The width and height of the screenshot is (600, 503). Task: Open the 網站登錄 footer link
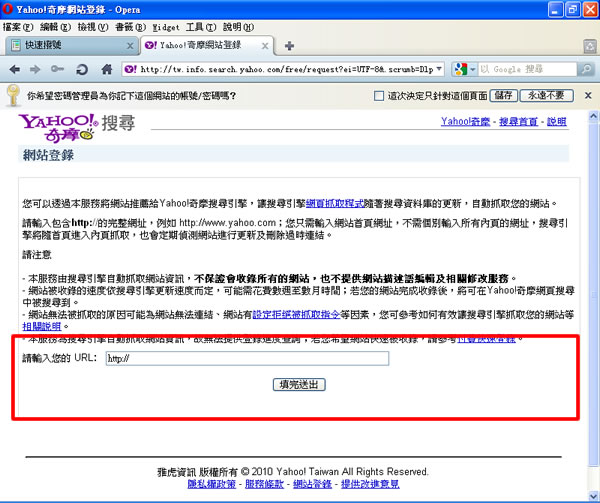click(x=312, y=484)
